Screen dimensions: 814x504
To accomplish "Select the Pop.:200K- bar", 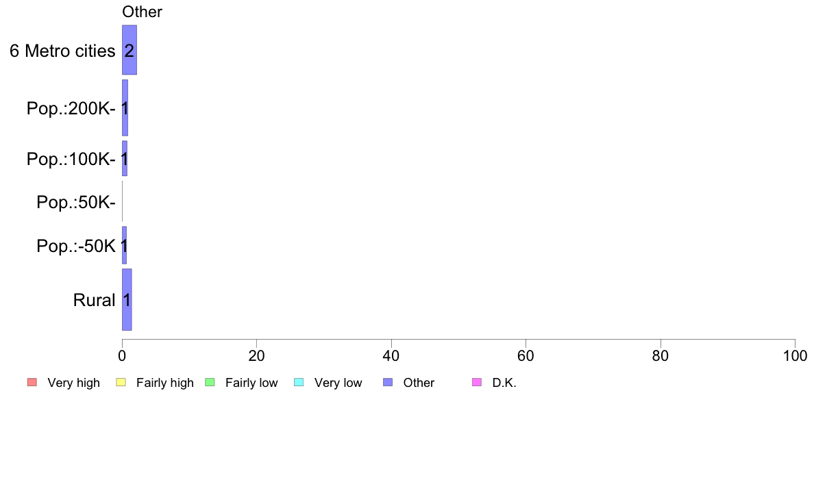I will pos(125,108).
